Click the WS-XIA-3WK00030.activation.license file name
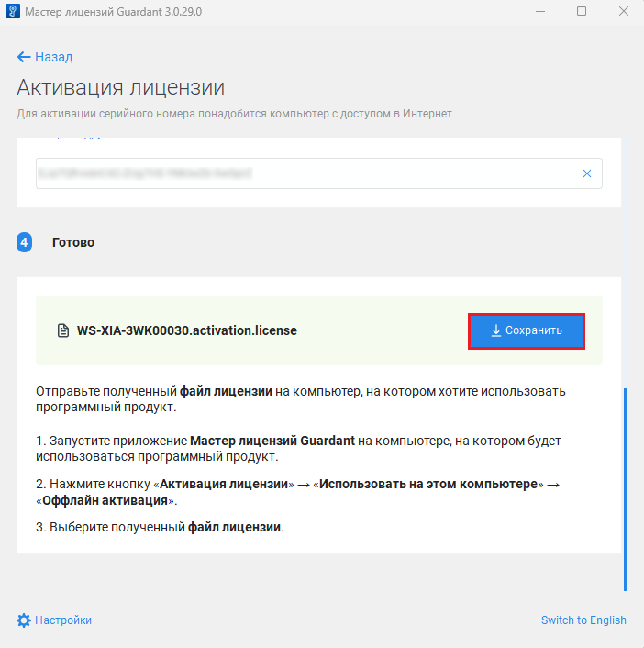The image size is (644, 648). point(187,330)
